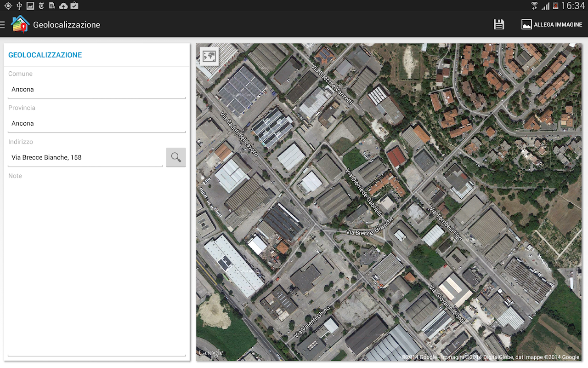Tap the battery indicator icon
Screen dimensions: 588x368
point(555,6)
